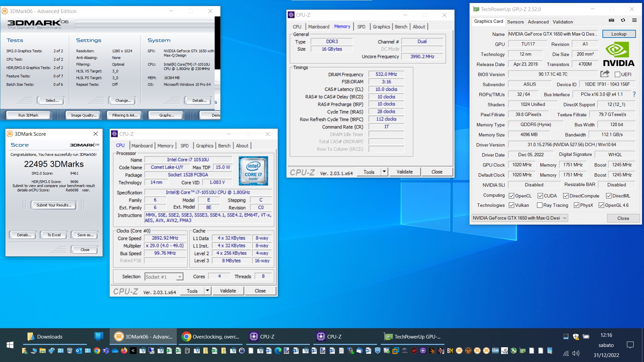Open Microsoft Edge from the taskbar

click(278, 351)
